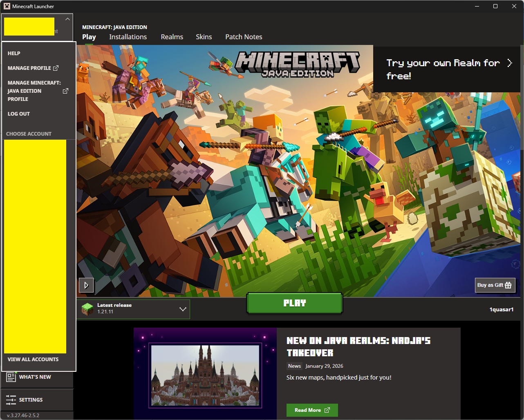Go to the Skins tab
The height and width of the screenshot is (420, 524).
(x=204, y=37)
